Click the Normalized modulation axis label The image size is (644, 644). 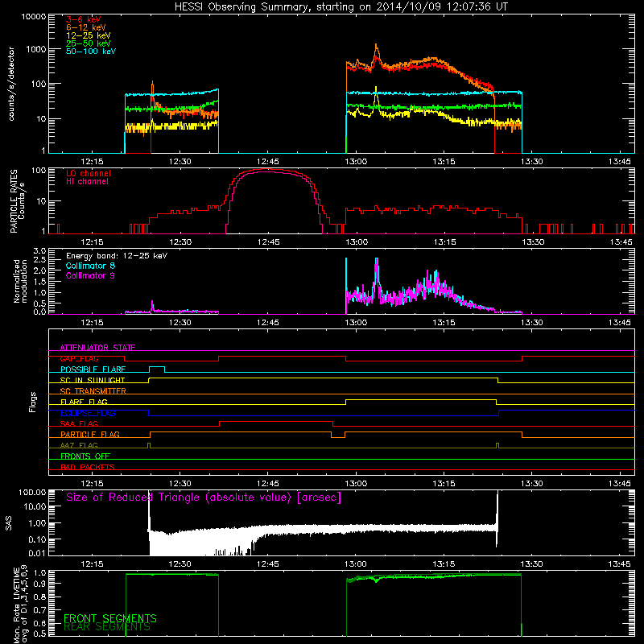(x=20, y=281)
